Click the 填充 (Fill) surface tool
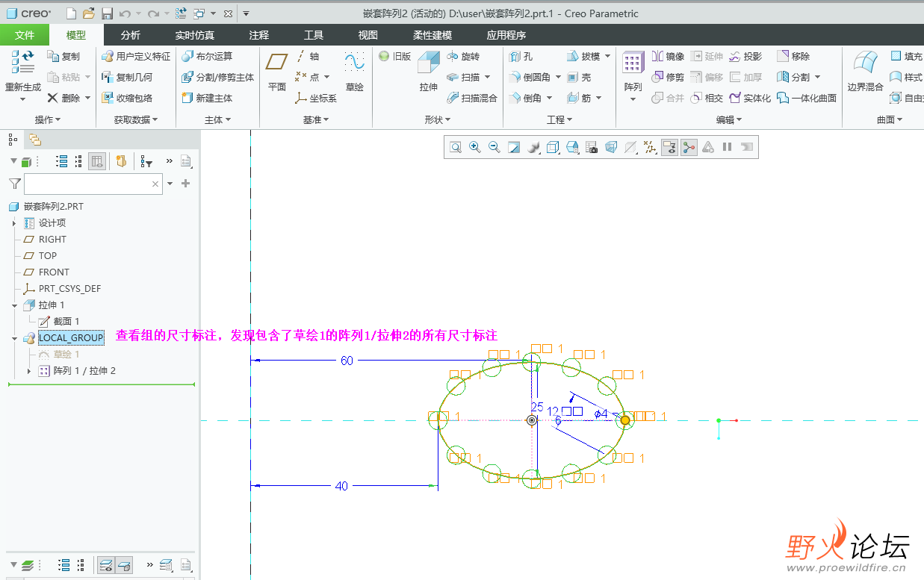Screen dimensions: 924x580 [907, 56]
